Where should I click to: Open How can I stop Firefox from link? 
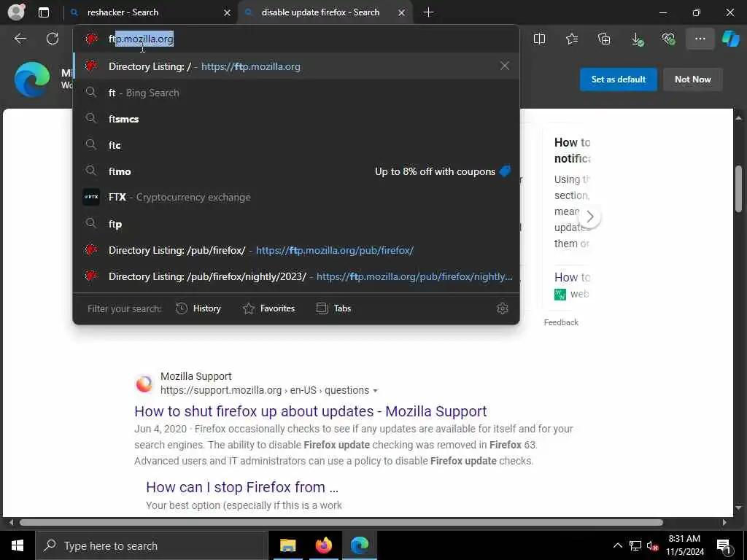pos(242,487)
